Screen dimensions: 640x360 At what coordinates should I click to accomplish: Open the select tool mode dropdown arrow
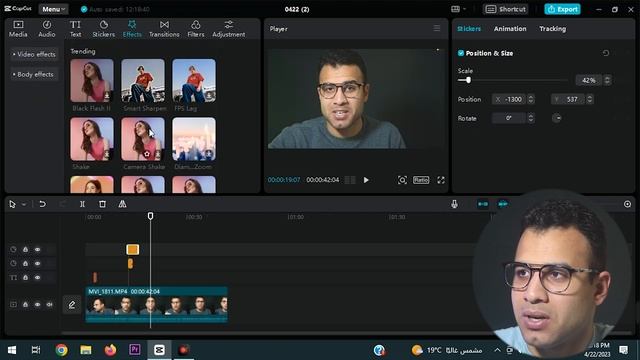(24, 204)
